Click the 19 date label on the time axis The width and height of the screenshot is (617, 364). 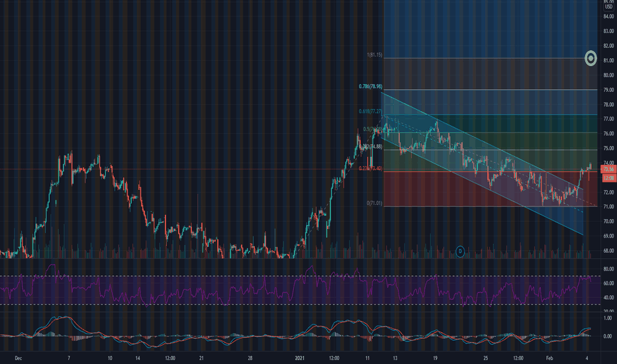coord(435,358)
